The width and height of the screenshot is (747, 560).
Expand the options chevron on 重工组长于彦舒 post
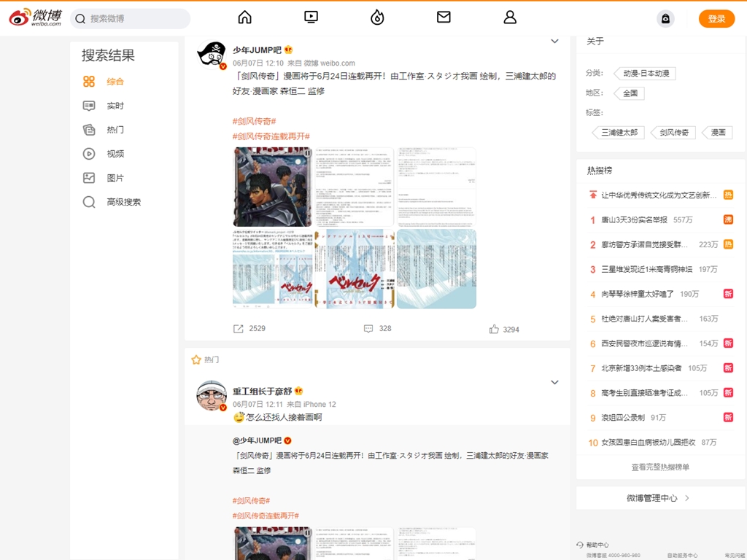[x=554, y=382]
